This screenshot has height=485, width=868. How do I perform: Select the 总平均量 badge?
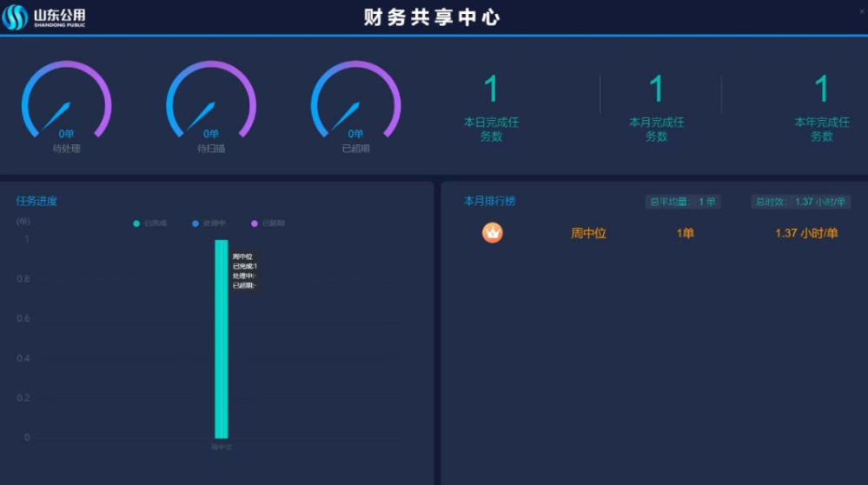coord(682,202)
